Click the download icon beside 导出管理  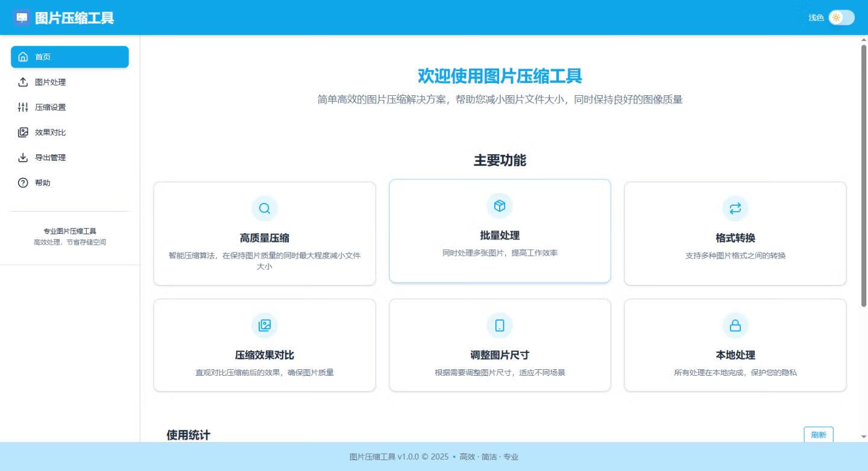tap(23, 157)
